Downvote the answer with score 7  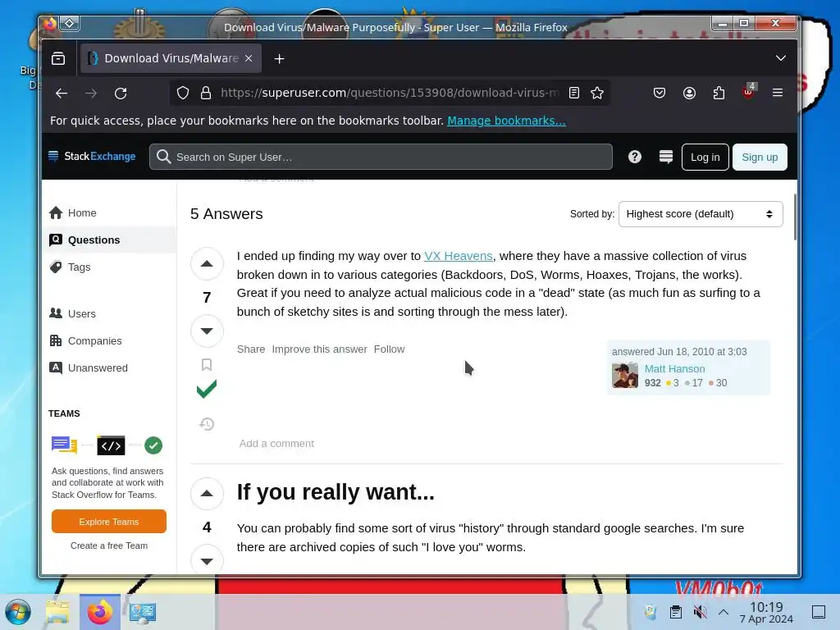tap(207, 331)
